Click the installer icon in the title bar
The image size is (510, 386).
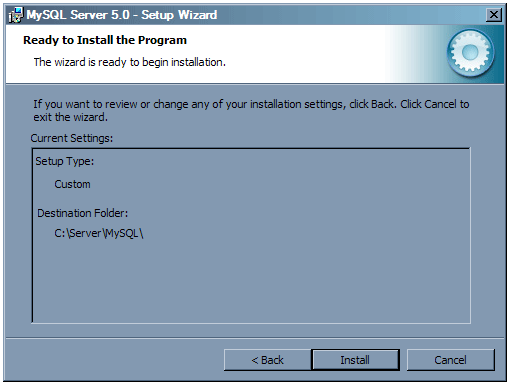pyautogui.click(x=16, y=15)
